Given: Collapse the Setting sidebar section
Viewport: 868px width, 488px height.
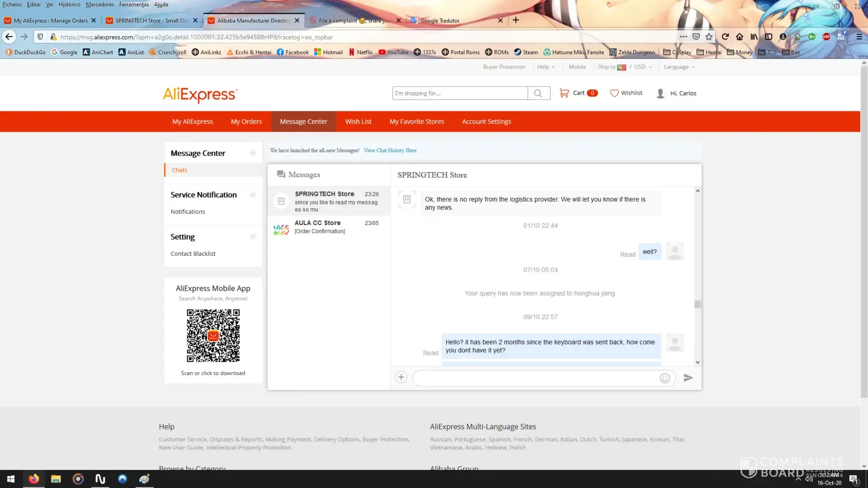Looking at the screenshot, I should coord(253,237).
